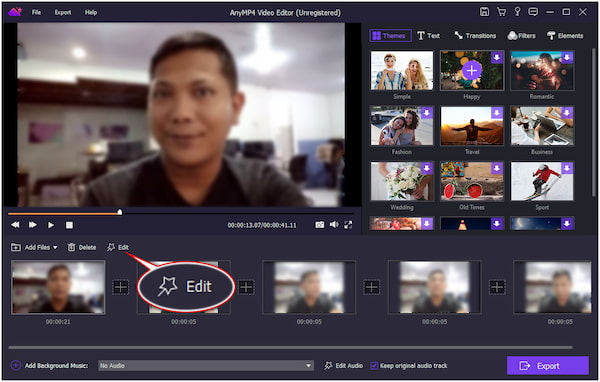
Task: Download the Sport theme
Action: click(567, 168)
